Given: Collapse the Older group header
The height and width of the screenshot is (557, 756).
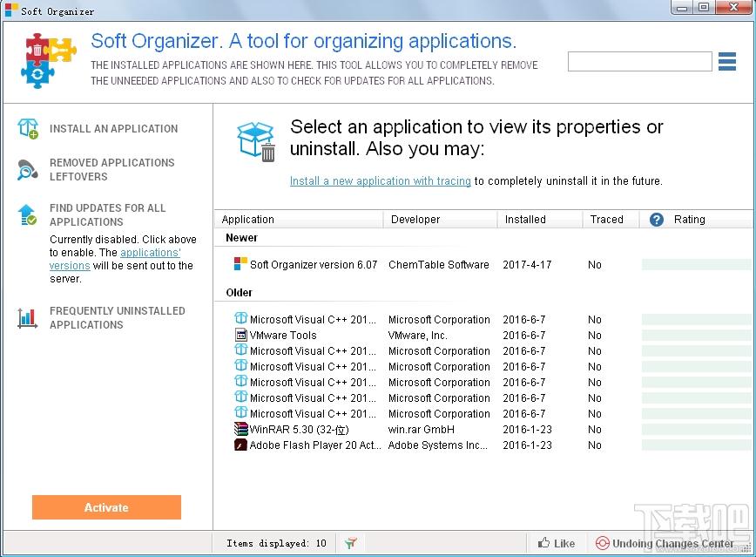Looking at the screenshot, I should 240,293.
